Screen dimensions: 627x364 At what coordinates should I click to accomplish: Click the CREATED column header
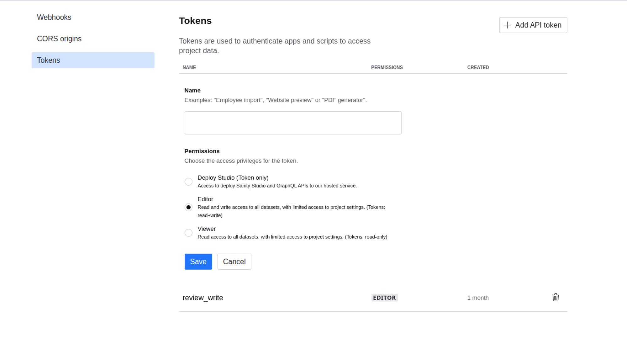[x=478, y=67]
